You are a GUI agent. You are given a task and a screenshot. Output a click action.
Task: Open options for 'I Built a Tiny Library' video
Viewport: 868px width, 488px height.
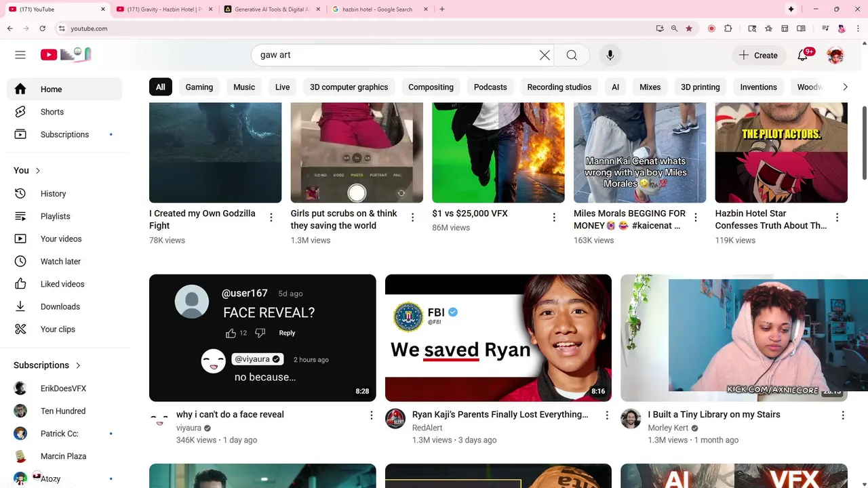tap(843, 415)
